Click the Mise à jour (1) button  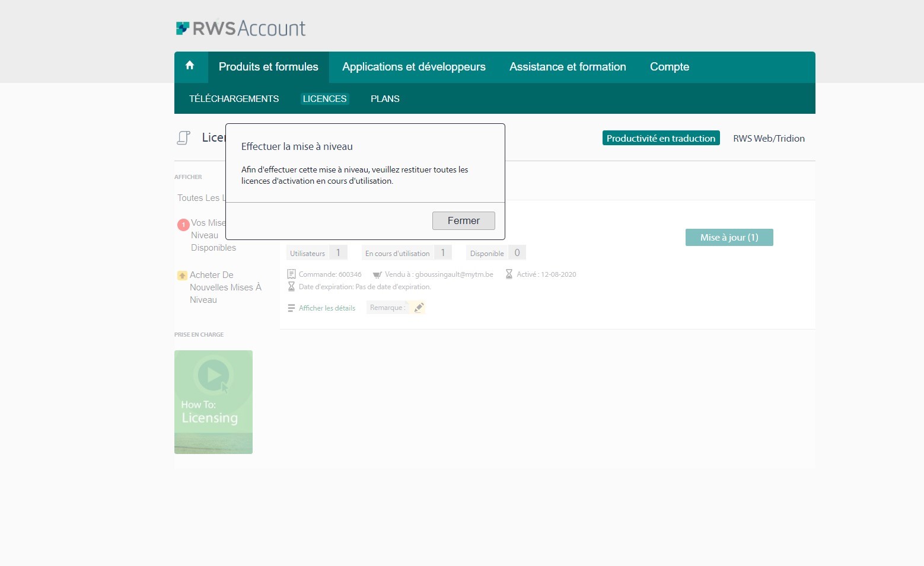click(729, 237)
